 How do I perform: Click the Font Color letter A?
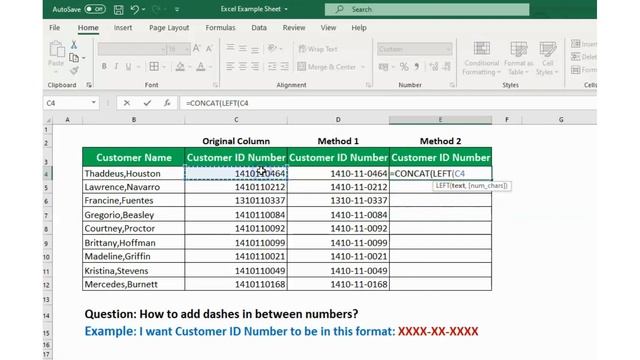point(200,66)
